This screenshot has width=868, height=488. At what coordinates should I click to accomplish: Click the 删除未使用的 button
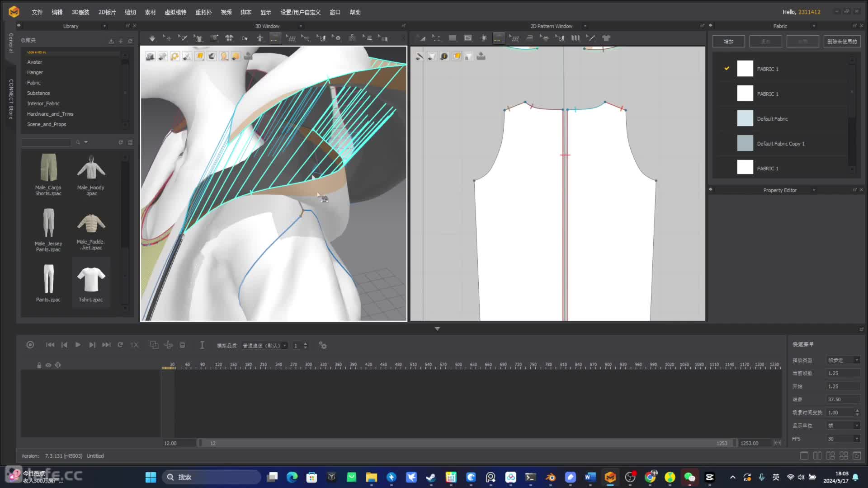[842, 42]
